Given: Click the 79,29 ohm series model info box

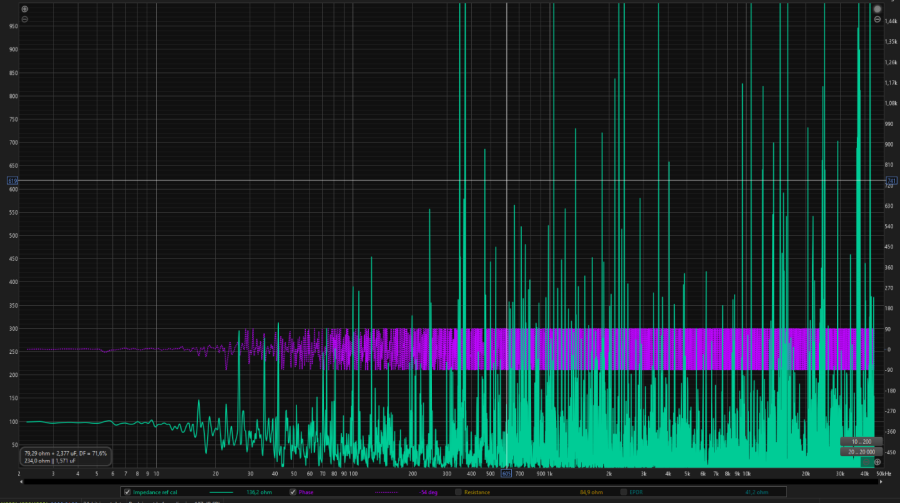Looking at the screenshot, I should pos(65,456).
